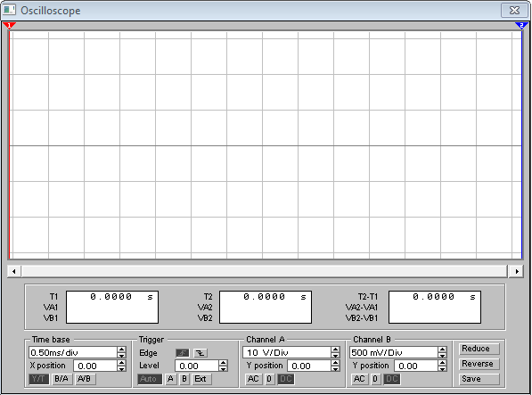Click the 10 V/Div Channel A field

(x=287, y=352)
